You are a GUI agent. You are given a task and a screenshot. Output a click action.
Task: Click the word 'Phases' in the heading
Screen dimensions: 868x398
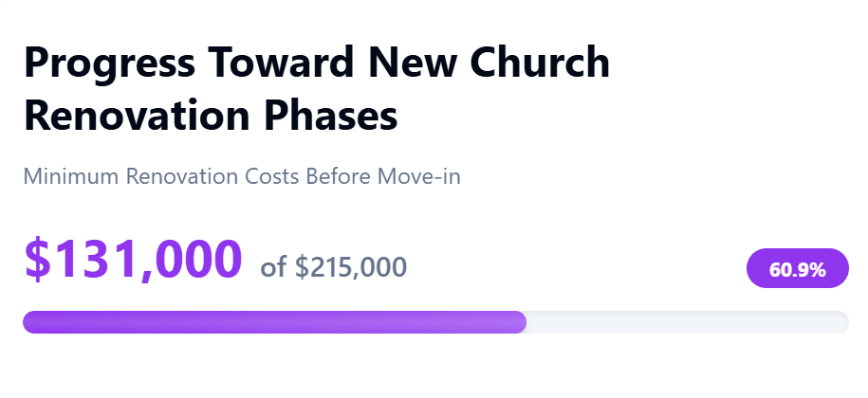pos(330,115)
